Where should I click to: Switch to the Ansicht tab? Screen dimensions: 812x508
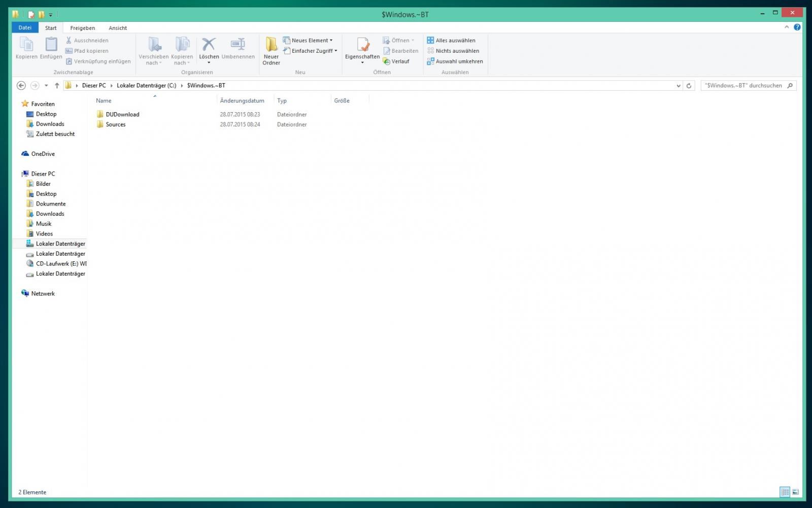[118, 28]
